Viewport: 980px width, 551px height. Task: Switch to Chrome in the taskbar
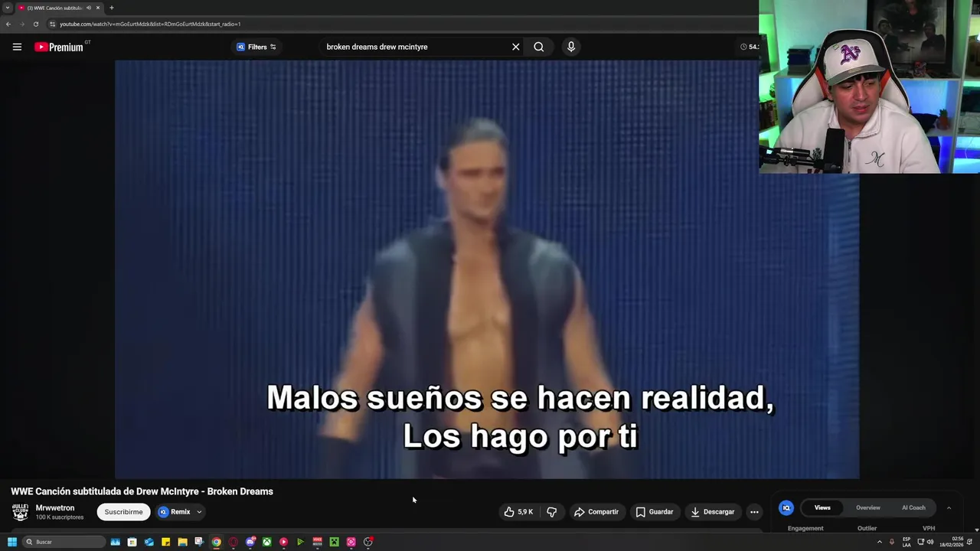pyautogui.click(x=216, y=542)
